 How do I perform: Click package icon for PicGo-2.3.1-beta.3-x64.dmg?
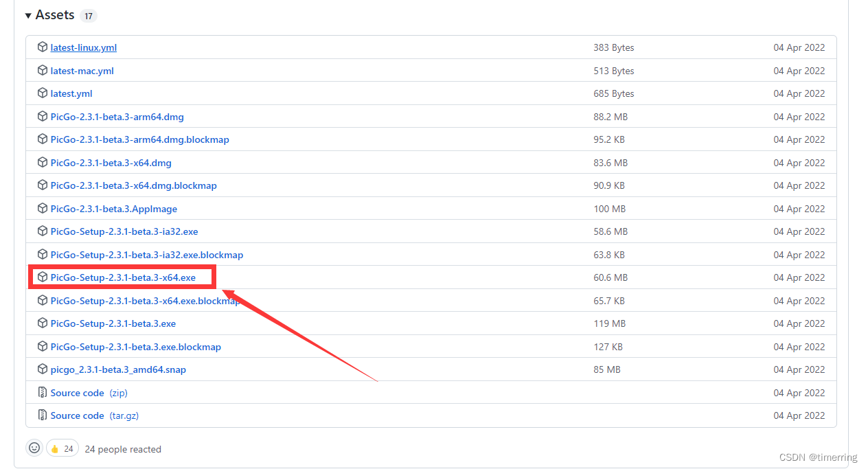coord(43,163)
